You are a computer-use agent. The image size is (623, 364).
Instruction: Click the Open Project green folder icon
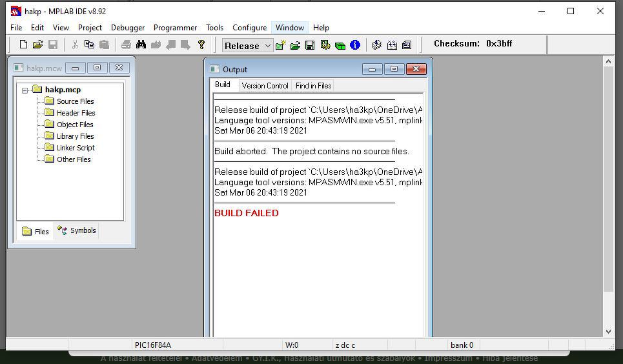(295, 45)
